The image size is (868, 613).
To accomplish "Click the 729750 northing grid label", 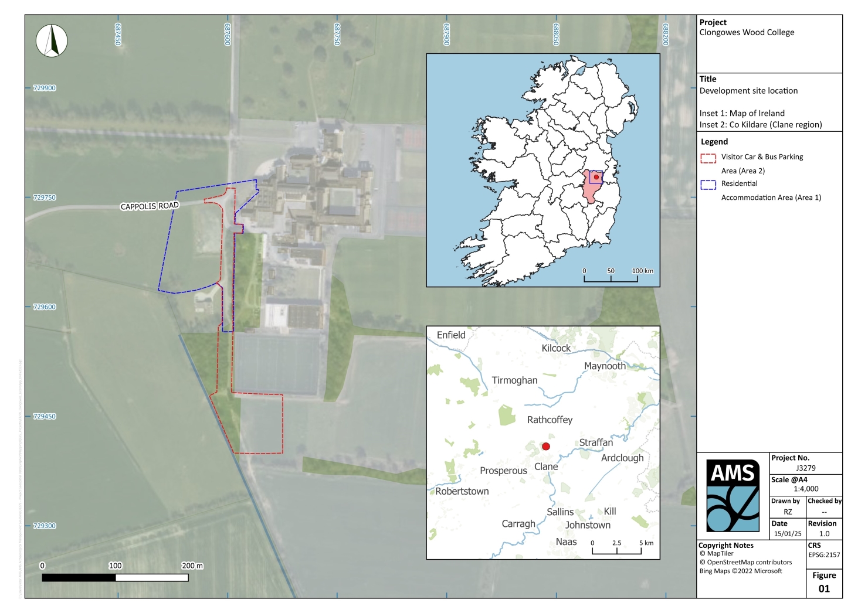I will tap(45, 197).
